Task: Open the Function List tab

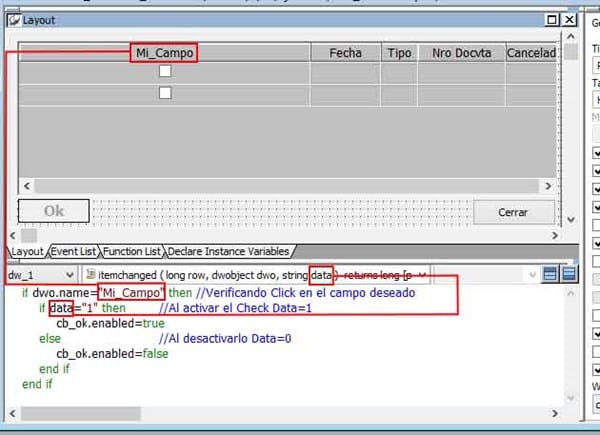Action: click(x=132, y=251)
